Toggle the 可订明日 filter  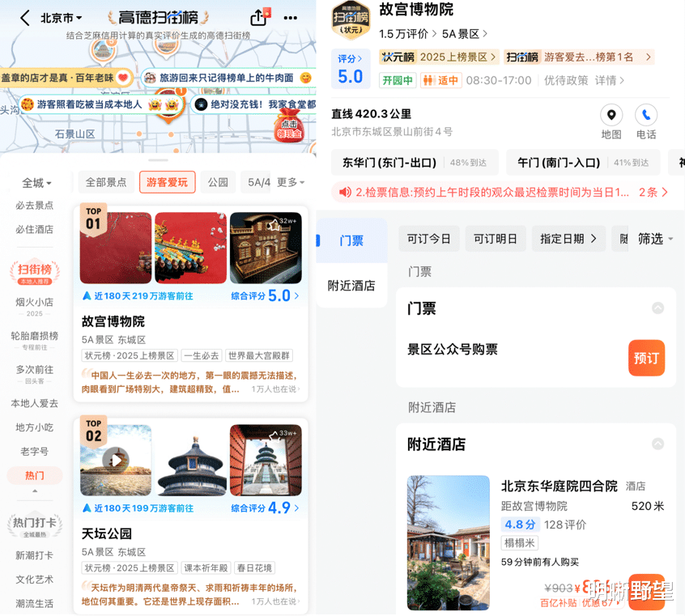click(496, 239)
